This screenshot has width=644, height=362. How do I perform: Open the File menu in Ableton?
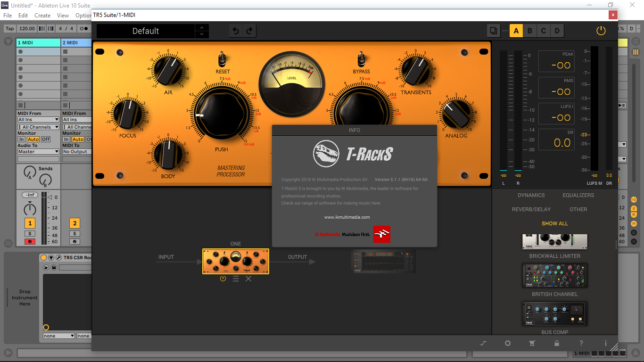coord(8,16)
